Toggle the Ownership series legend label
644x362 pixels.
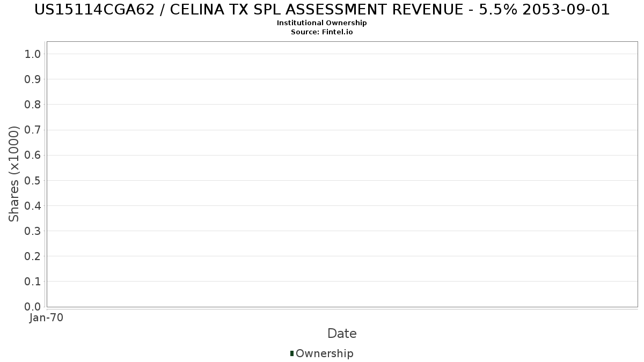324,353
